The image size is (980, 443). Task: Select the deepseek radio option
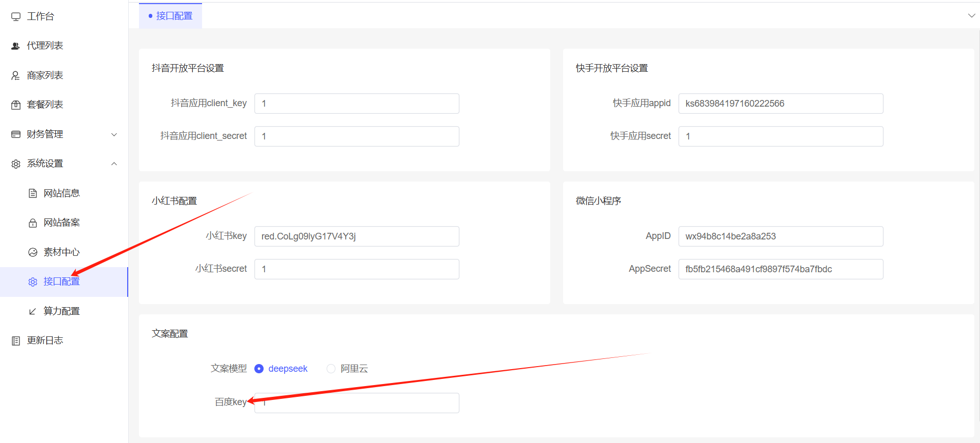pyautogui.click(x=259, y=369)
